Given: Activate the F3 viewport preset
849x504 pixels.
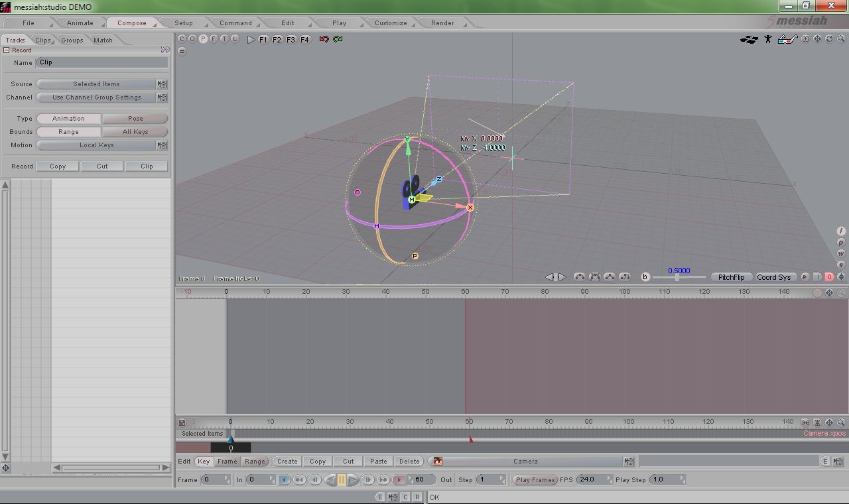Looking at the screenshot, I should [x=291, y=40].
